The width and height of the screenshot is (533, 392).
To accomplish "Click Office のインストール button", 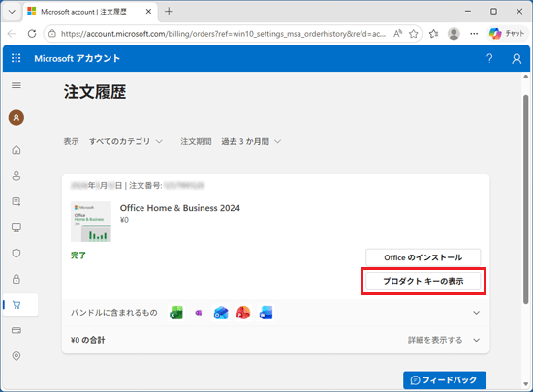I will pyautogui.click(x=423, y=257).
